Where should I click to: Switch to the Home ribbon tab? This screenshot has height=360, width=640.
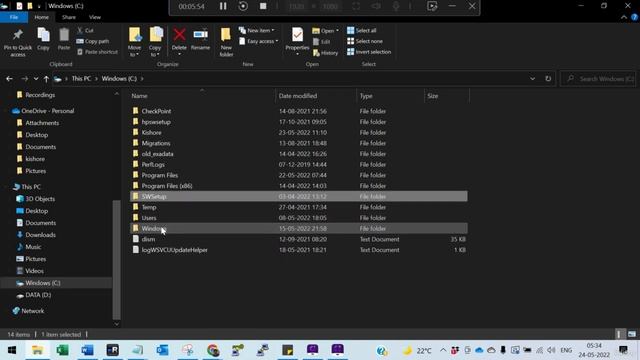pos(41,17)
